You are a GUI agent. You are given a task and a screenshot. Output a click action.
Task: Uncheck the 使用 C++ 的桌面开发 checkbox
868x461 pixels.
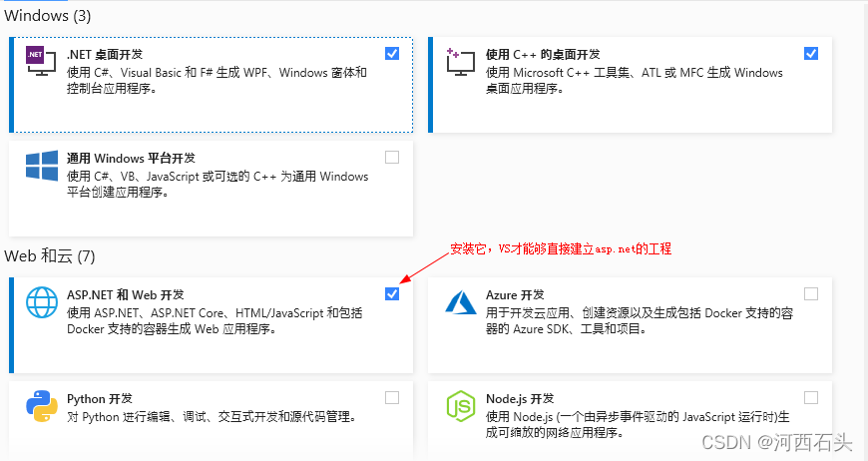click(811, 54)
